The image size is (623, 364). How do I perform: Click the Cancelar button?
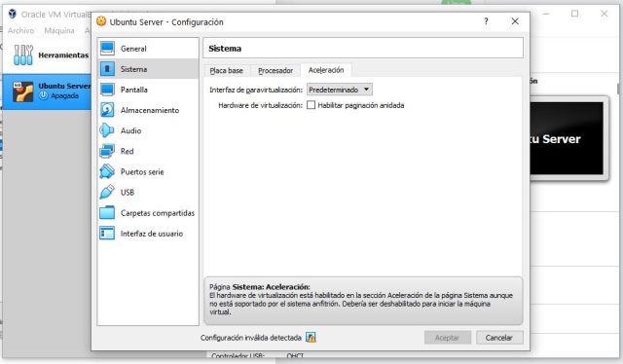tap(499, 338)
